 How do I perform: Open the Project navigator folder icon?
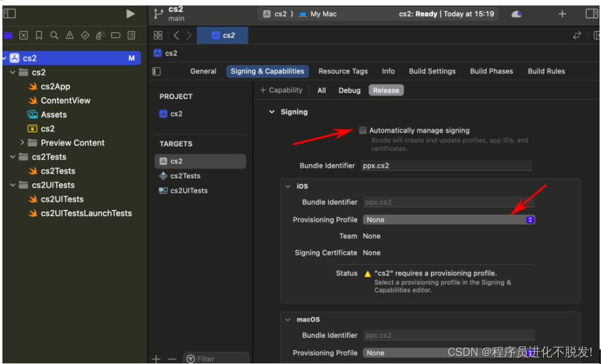(x=8, y=36)
